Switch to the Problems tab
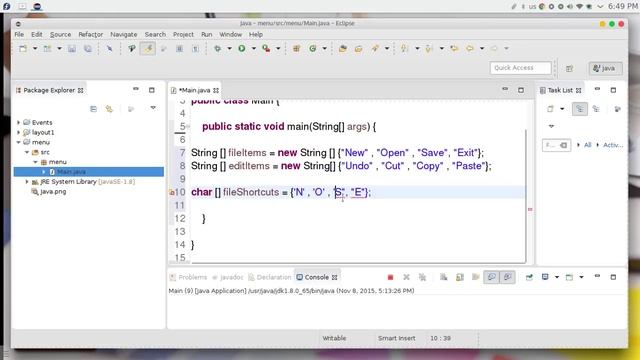This screenshot has height=360, width=640. [188, 277]
